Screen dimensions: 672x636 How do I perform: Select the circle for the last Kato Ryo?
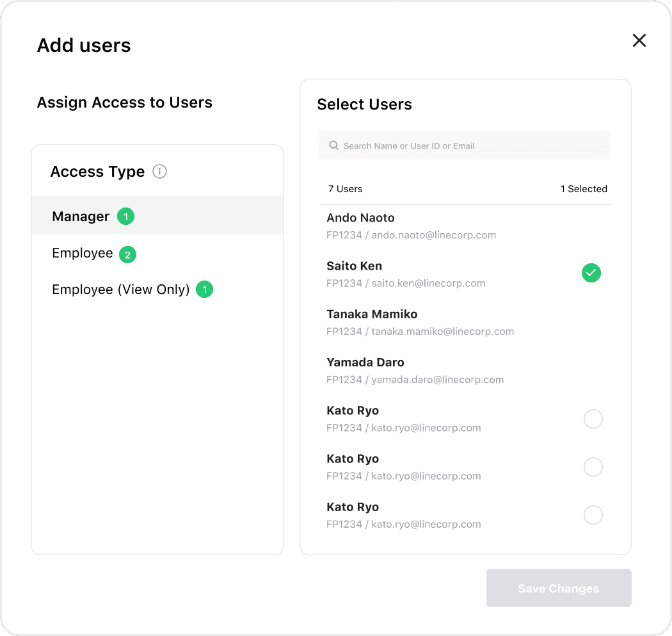(593, 515)
